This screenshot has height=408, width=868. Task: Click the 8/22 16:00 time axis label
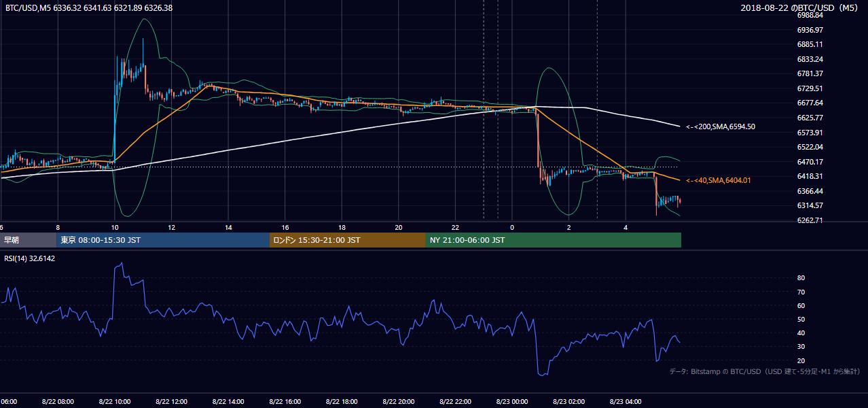coord(285,402)
